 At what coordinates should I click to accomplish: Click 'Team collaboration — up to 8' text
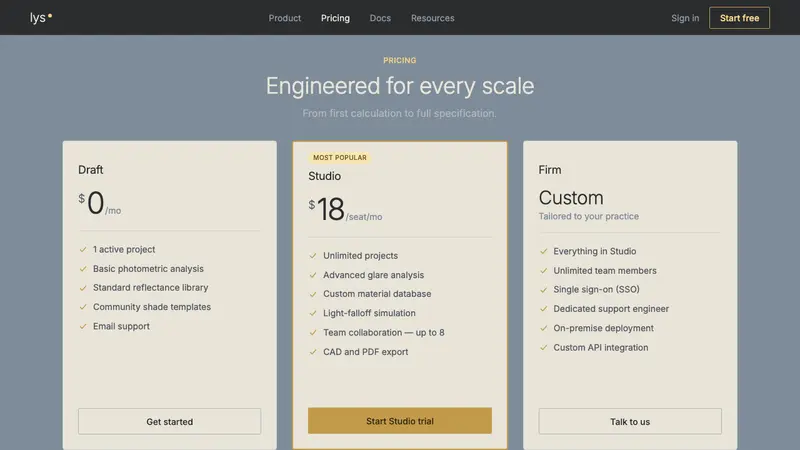[384, 333]
